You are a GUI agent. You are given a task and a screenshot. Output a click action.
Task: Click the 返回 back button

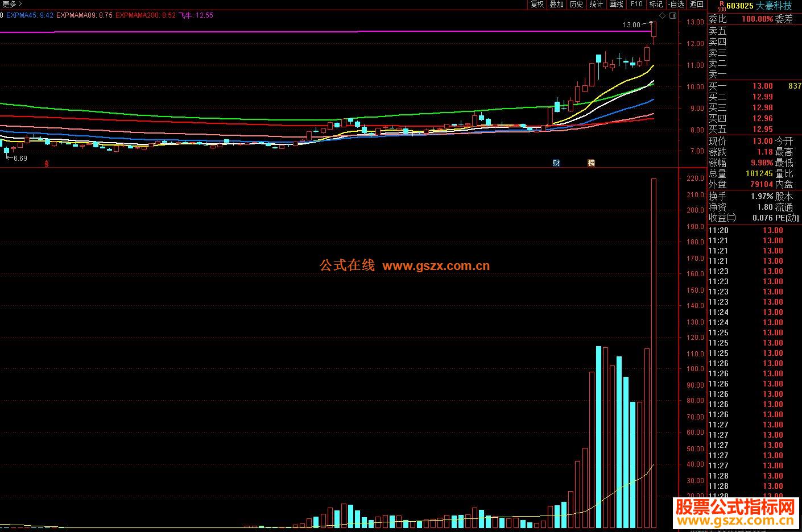[696, 5]
